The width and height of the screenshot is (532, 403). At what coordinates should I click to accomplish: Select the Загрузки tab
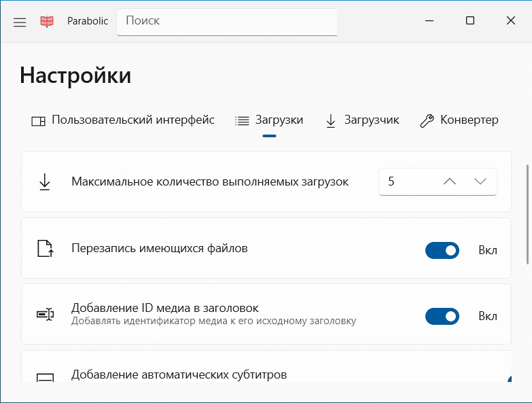tap(269, 120)
